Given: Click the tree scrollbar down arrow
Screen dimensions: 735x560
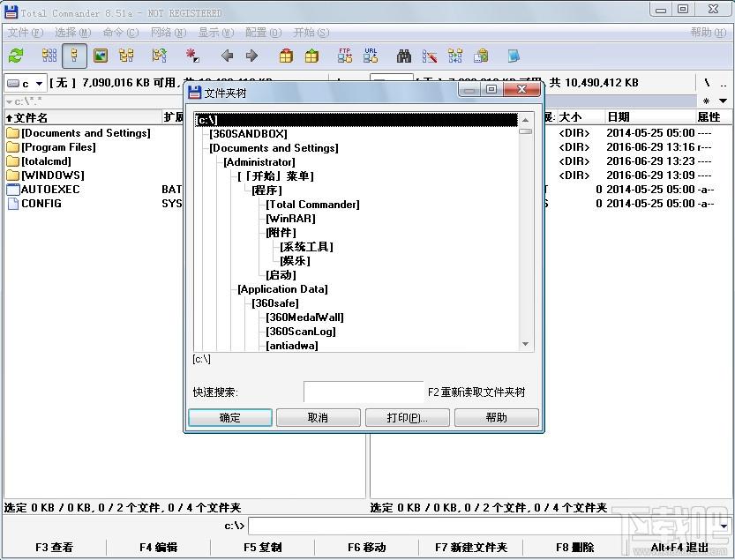Looking at the screenshot, I should point(526,344).
